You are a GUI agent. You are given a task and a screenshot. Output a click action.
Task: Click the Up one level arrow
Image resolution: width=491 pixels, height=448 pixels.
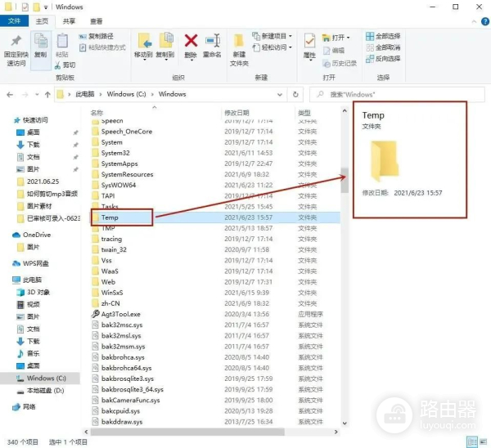[47, 95]
